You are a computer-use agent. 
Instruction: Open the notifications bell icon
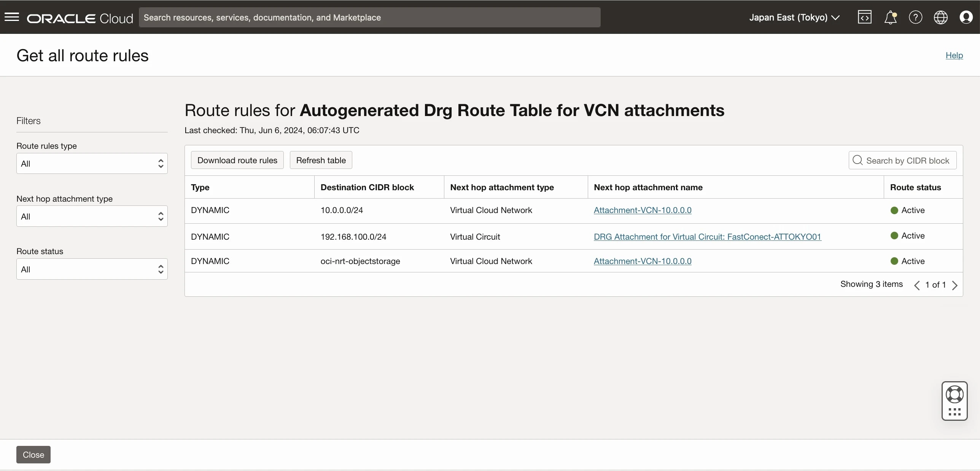coord(890,18)
